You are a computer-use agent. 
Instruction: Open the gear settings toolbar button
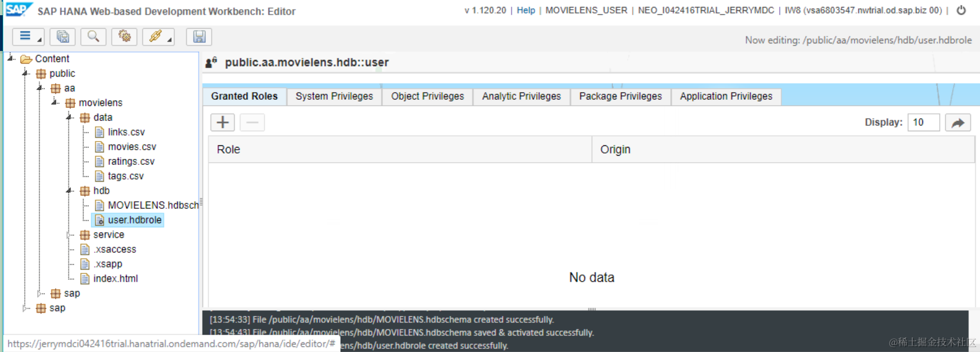125,37
